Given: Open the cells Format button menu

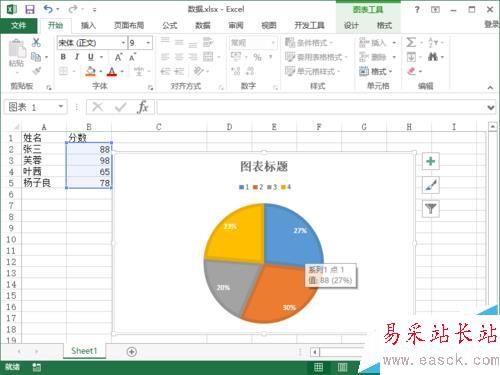Looking at the screenshot, I should click(375, 71).
